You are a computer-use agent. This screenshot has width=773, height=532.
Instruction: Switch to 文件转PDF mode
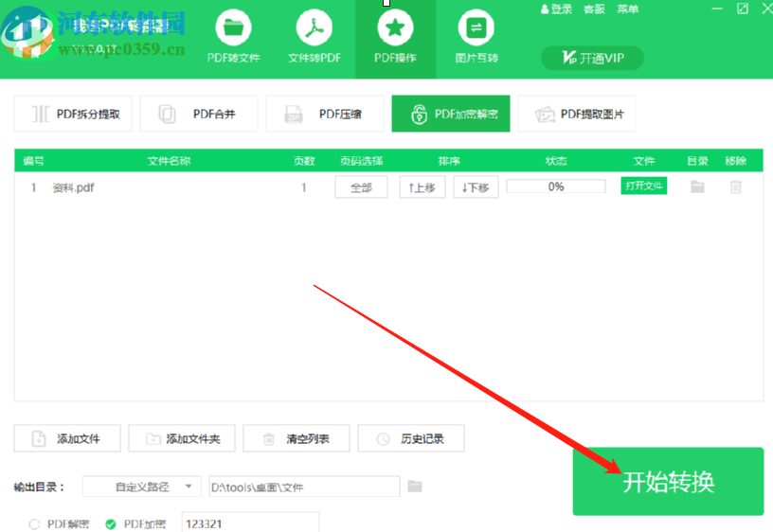tap(315, 39)
